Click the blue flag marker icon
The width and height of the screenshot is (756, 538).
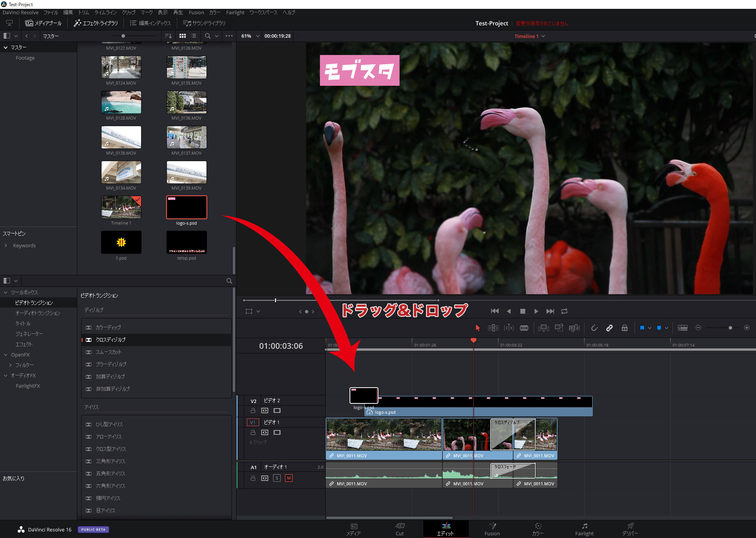642,328
